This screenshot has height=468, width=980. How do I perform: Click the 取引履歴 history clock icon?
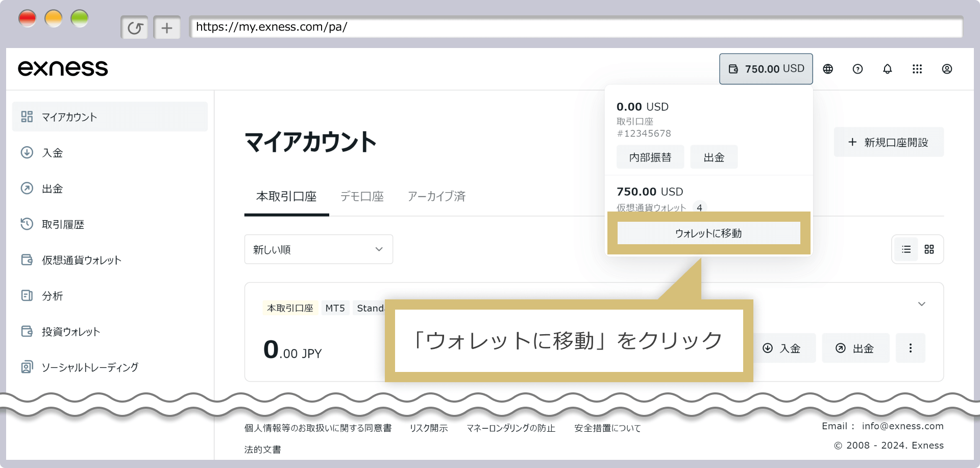(27, 224)
